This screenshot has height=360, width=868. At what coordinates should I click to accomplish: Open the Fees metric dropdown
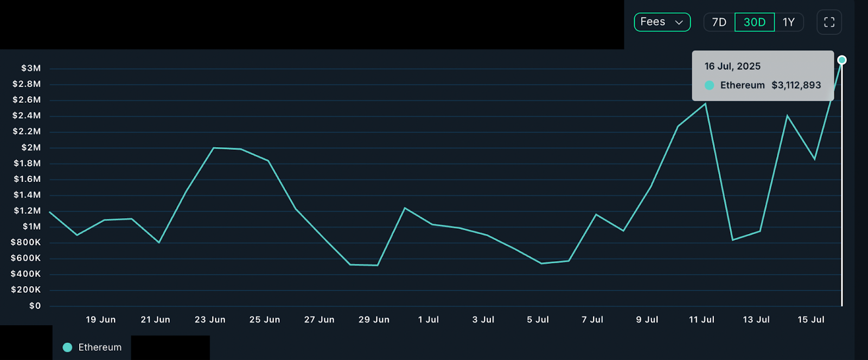point(661,22)
